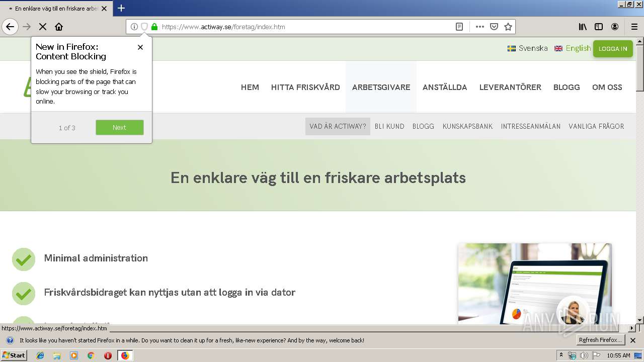Open HEM menu item

coord(250,87)
